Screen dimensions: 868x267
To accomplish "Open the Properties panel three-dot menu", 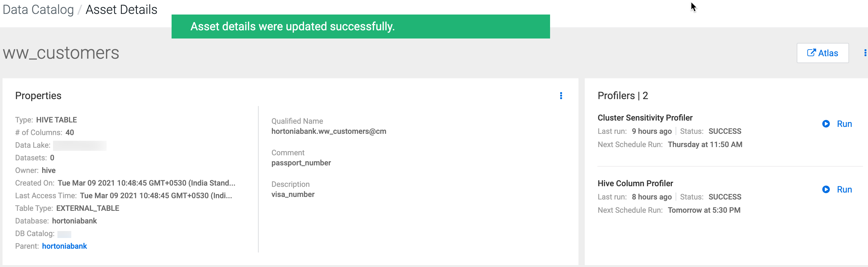I will (x=561, y=96).
